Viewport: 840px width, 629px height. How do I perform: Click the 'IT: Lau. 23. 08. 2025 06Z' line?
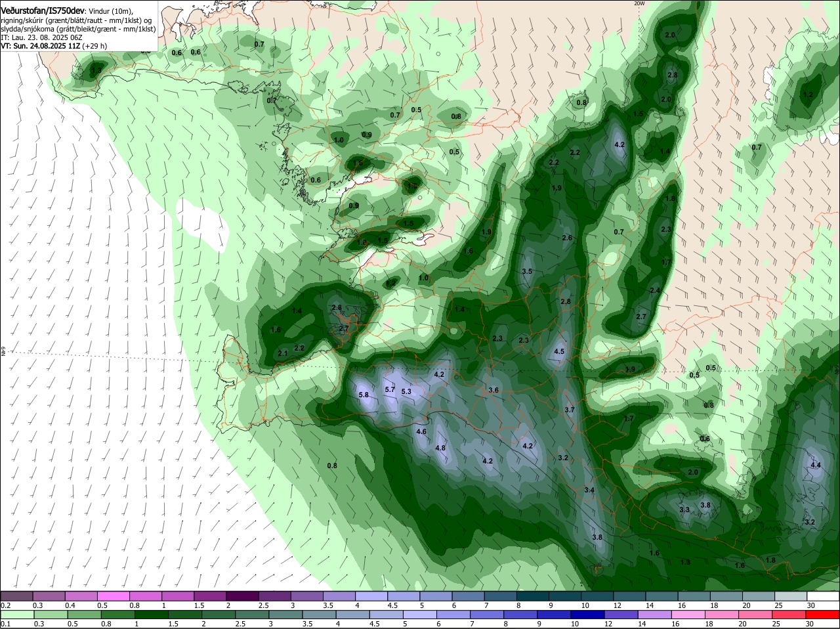click(41, 37)
